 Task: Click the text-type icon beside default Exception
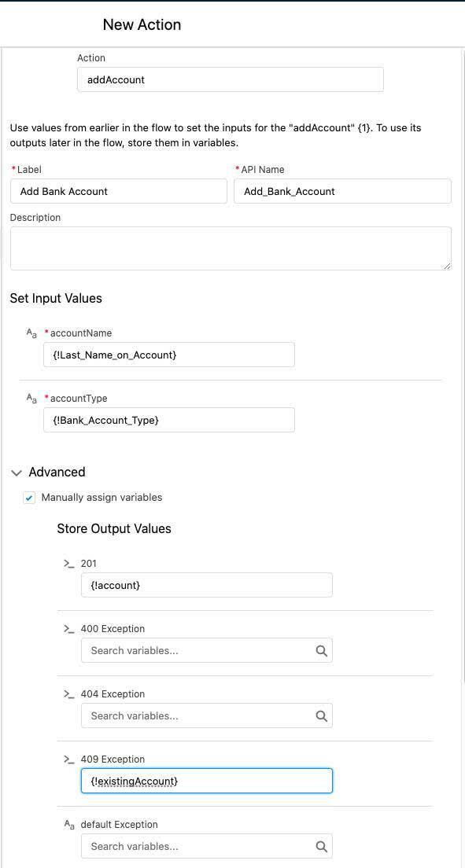click(69, 824)
